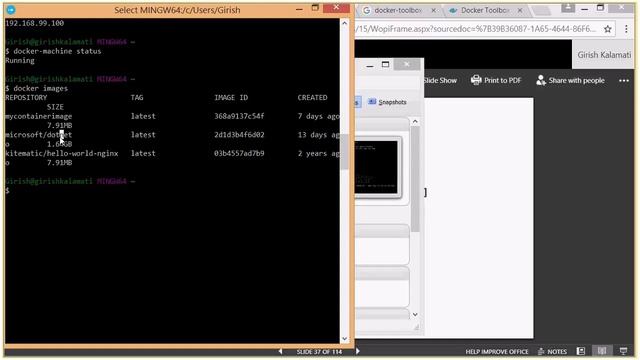Open the Girish Kalamati account menu

point(604,55)
